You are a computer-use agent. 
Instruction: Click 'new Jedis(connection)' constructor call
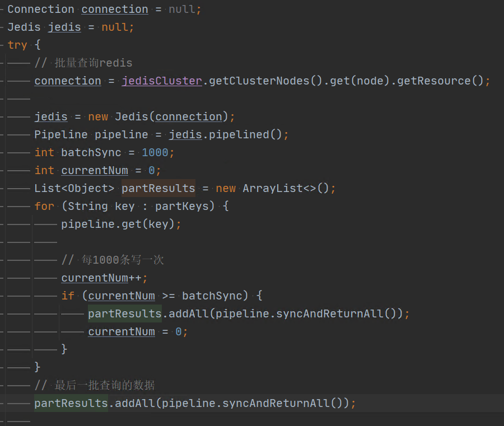pos(158,116)
